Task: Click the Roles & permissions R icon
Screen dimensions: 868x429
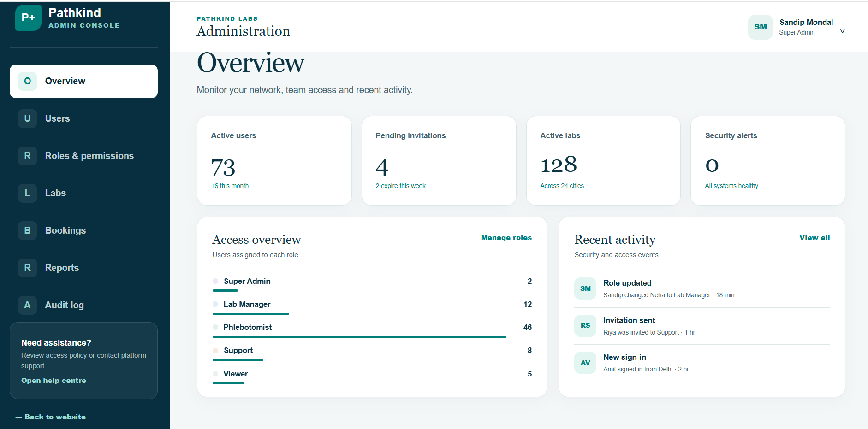Action: point(28,156)
